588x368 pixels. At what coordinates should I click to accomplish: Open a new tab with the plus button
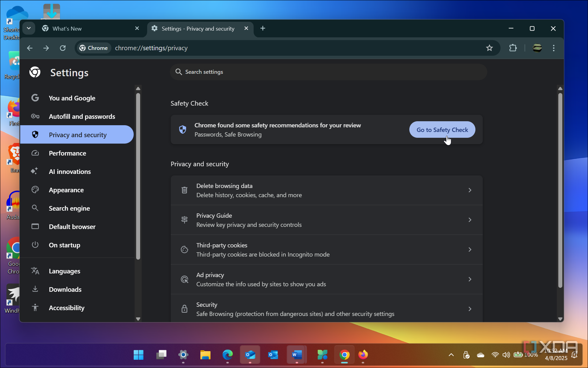point(263,28)
